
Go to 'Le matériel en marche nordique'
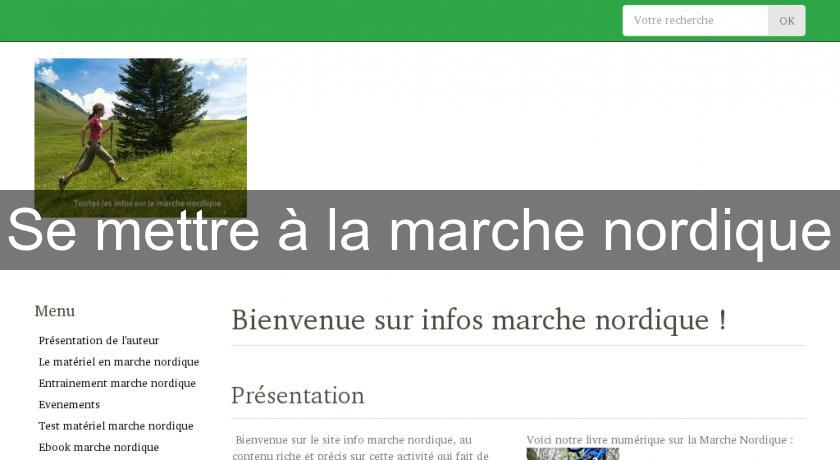[x=119, y=362]
